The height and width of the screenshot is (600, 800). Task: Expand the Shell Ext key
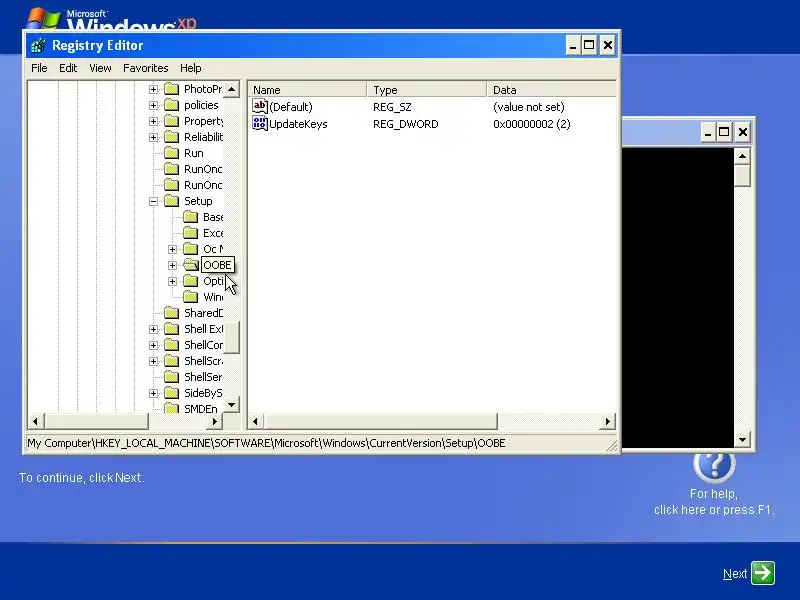tap(153, 330)
